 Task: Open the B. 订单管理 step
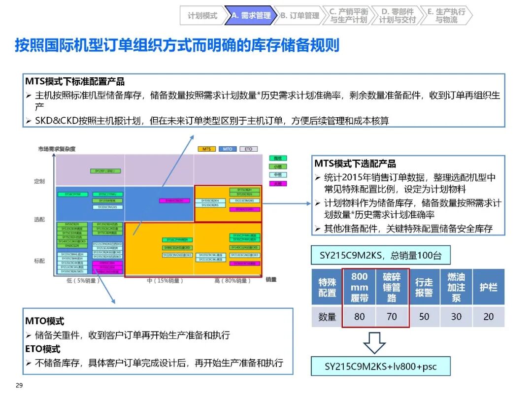pyautogui.click(x=299, y=16)
